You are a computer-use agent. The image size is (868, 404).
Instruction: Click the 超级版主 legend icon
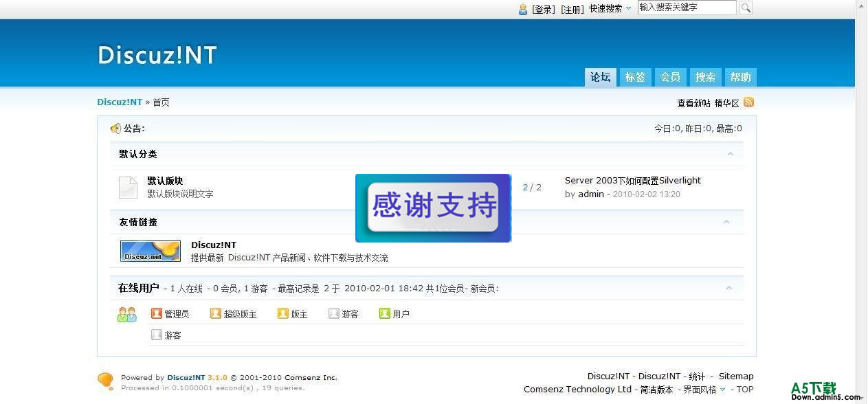click(216, 313)
